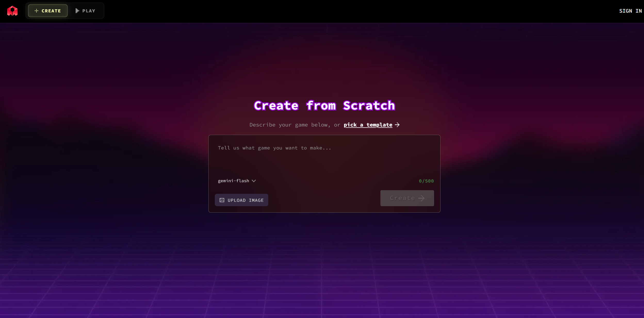This screenshot has width=644, height=318.
Task: Open the pick a template link
Action: [371, 125]
